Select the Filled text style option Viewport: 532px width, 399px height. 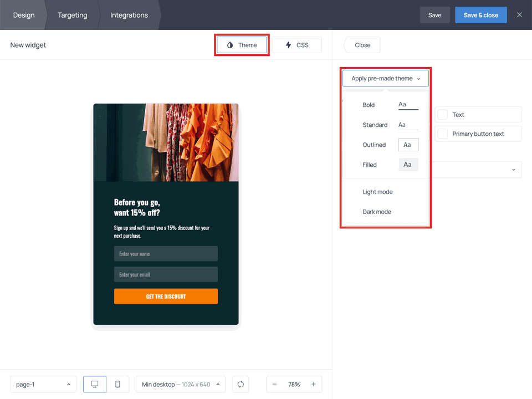(408, 164)
